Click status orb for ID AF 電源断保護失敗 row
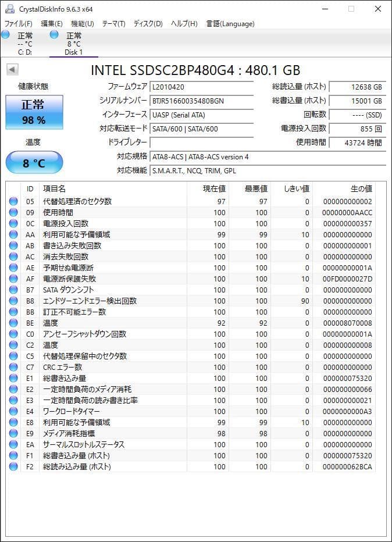This screenshot has height=542, width=392. [x=13, y=279]
